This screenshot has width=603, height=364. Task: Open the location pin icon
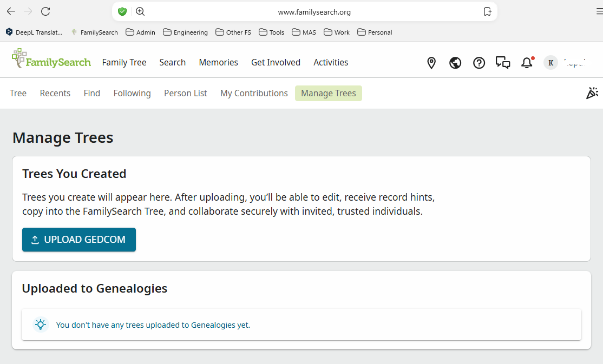pyautogui.click(x=431, y=63)
